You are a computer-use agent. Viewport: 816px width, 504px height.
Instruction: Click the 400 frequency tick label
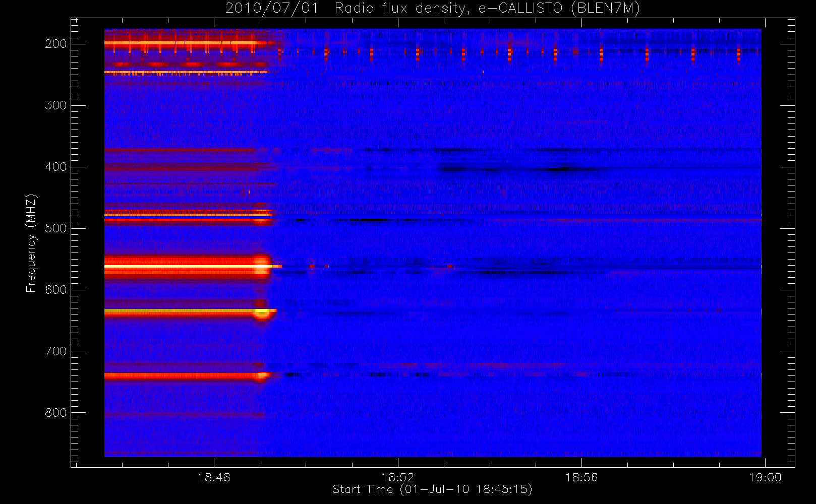tap(56, 167)
